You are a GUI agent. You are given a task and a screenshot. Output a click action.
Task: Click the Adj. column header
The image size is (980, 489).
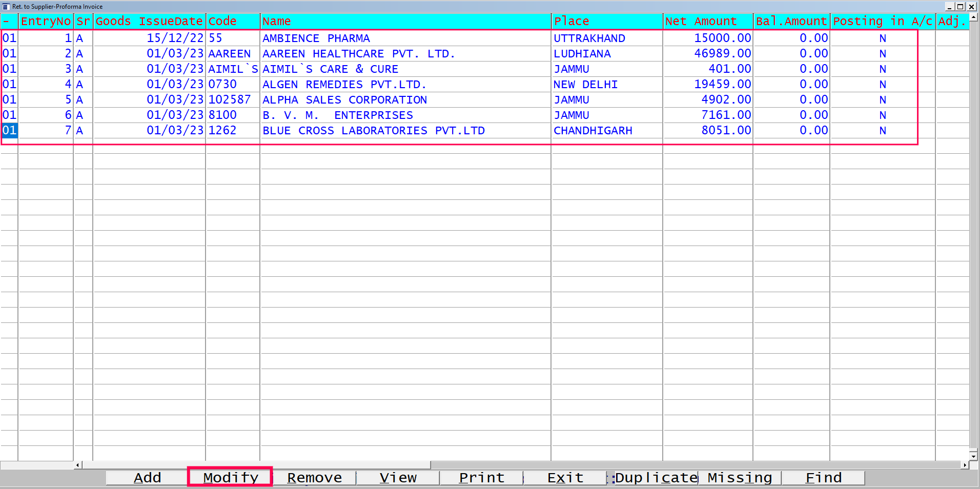[952, 22]
